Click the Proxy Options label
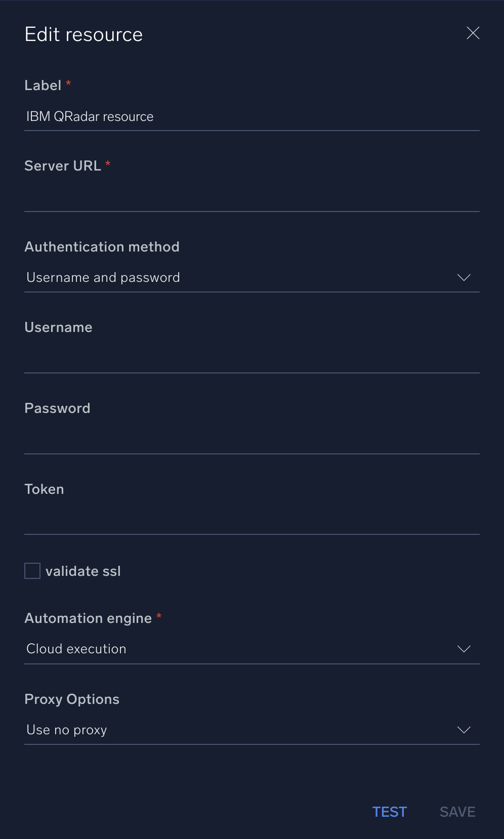The height and width of the screenshot is (839, 504). point(72,699)
